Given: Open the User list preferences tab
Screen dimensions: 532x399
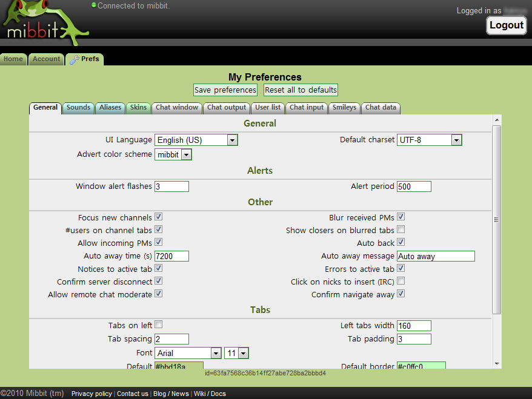Looking at the screenshot, I should coord(268,107).
